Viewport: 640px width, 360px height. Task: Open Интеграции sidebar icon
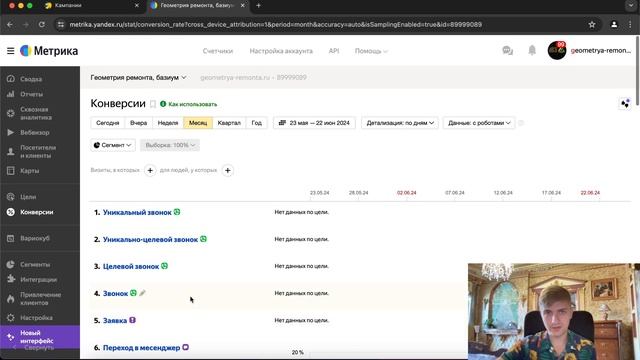coord(11,279)
